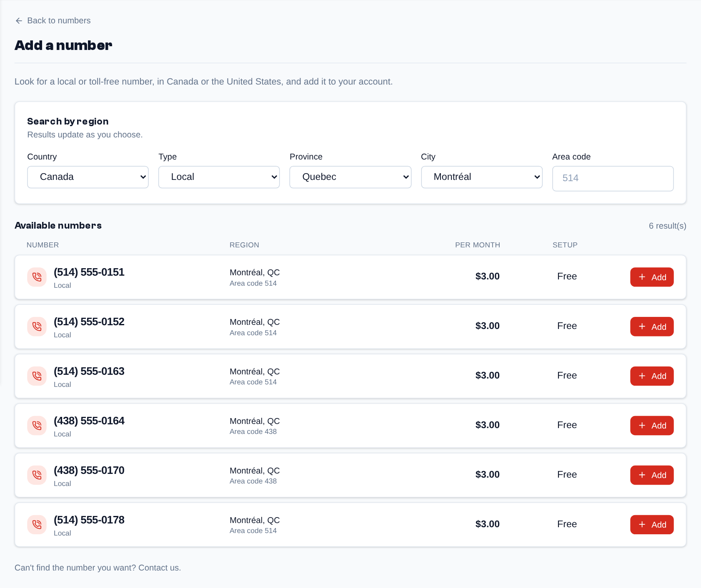Click the NUMBER column header
The height and width of the screenshot is (588, 701).
click(43, 245)
